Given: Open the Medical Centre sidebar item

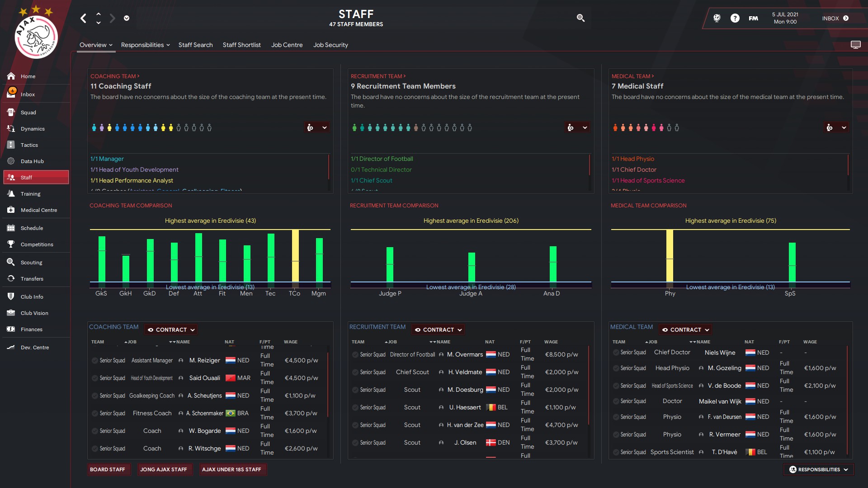Looking at the screenshot, I should click(x=38, y=210).
